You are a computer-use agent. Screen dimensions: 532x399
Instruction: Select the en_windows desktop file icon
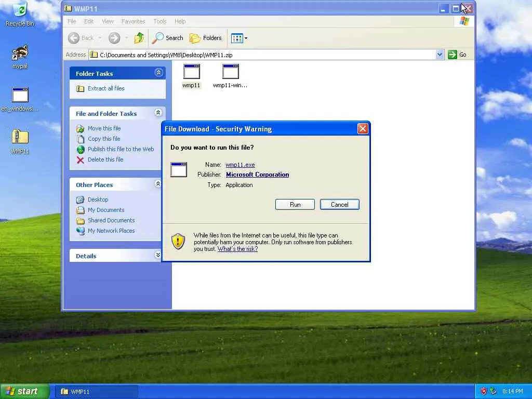coord(20,99)
